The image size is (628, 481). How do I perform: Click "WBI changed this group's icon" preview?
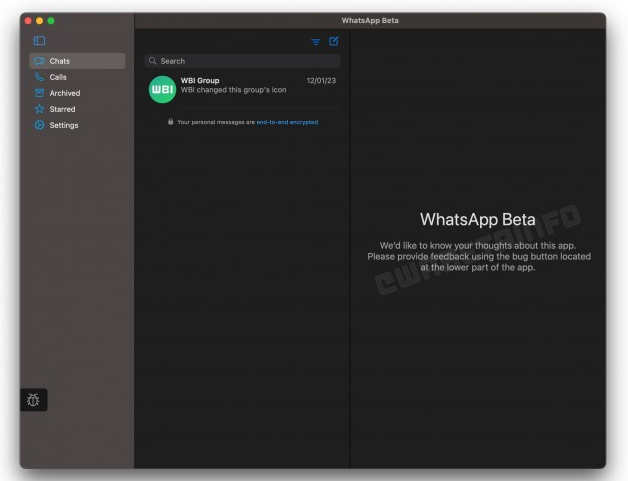233,90
